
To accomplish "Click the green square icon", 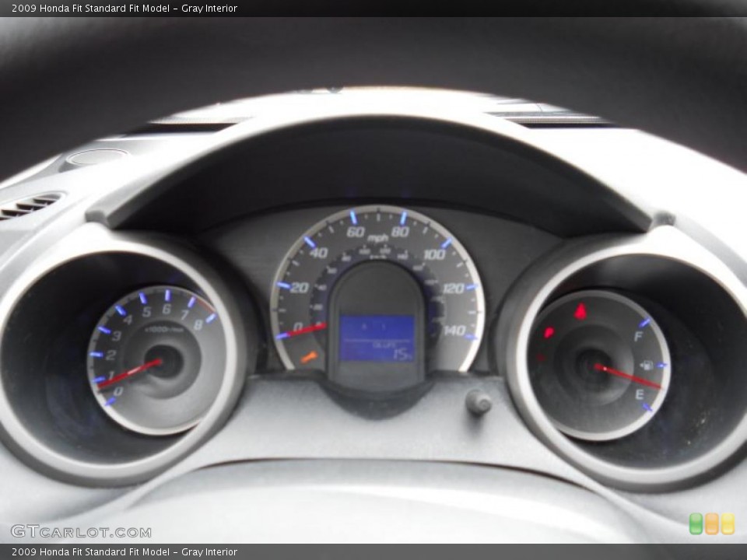I will pos(696,523).
